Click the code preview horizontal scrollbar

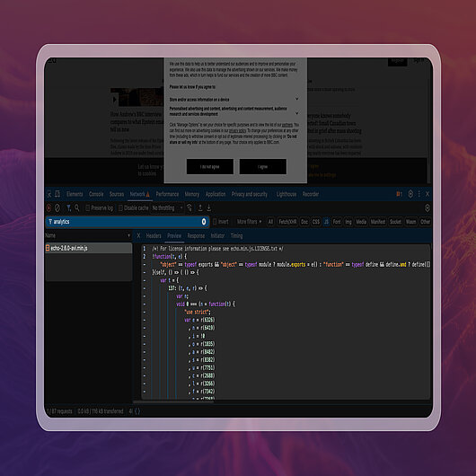click(x=173, y=402)
